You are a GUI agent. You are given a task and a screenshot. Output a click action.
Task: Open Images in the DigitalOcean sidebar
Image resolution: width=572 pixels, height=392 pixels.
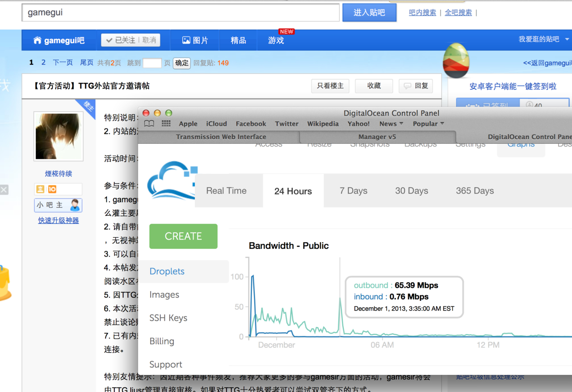(164, 295)
